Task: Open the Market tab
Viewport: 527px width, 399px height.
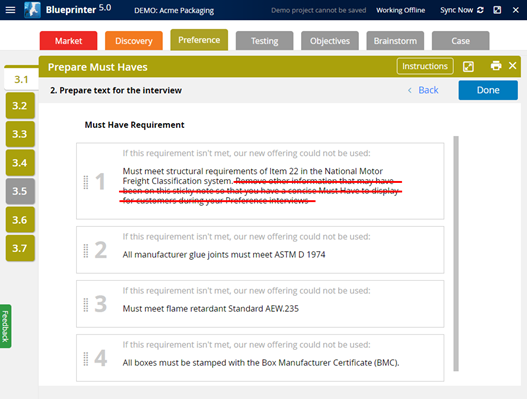Action: pos(69,41)
